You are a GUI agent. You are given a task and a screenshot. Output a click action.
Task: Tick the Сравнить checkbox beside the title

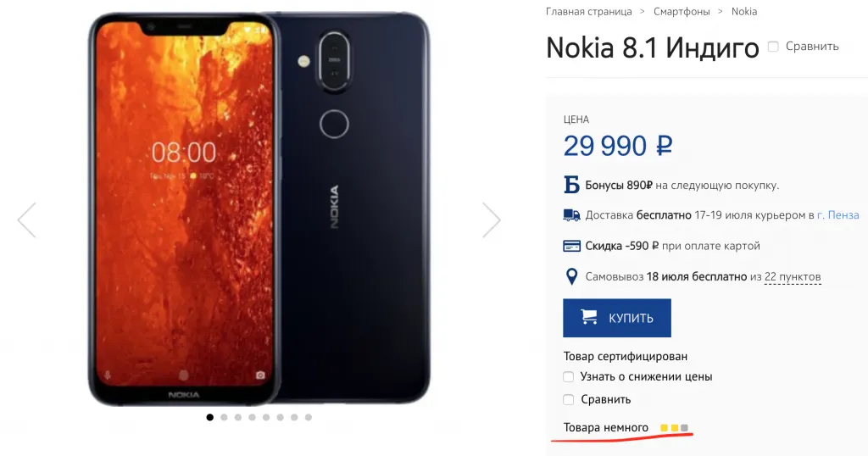click(773, 47)
